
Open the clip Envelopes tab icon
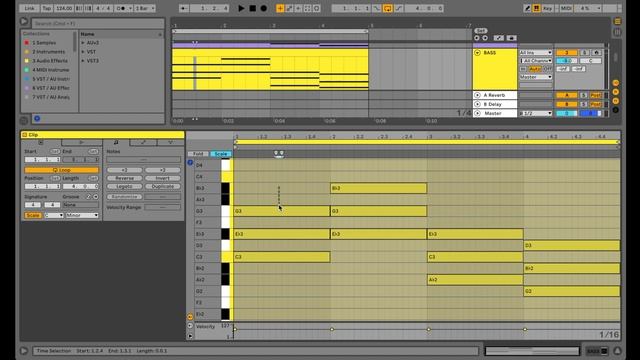(x=143, y=142)
